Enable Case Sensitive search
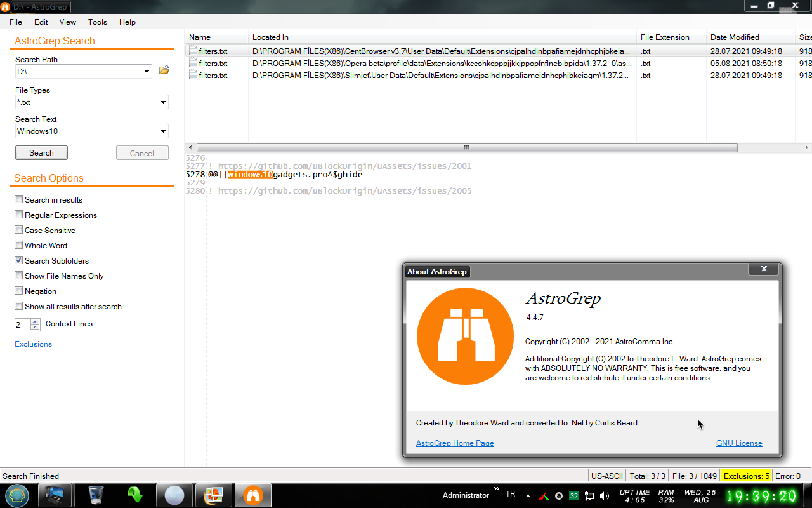Image resolution: width=812 pixels, height=508 pixels. pos(19,230)
